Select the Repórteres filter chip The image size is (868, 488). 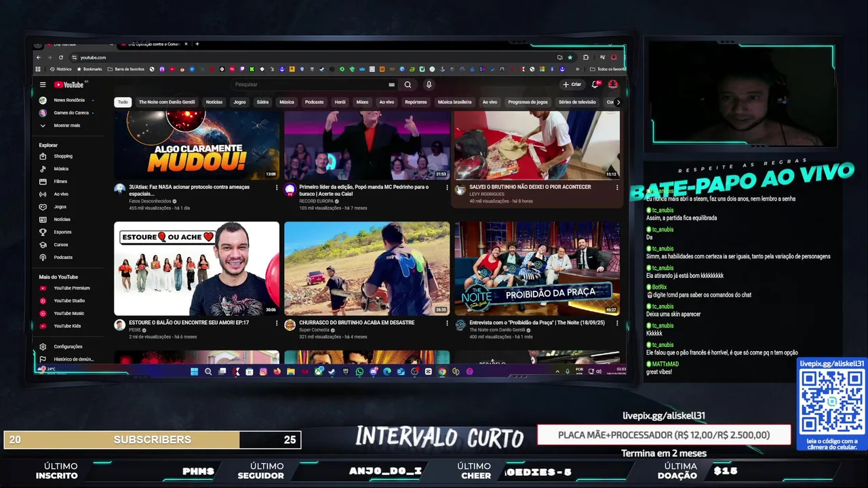[416, 102]
